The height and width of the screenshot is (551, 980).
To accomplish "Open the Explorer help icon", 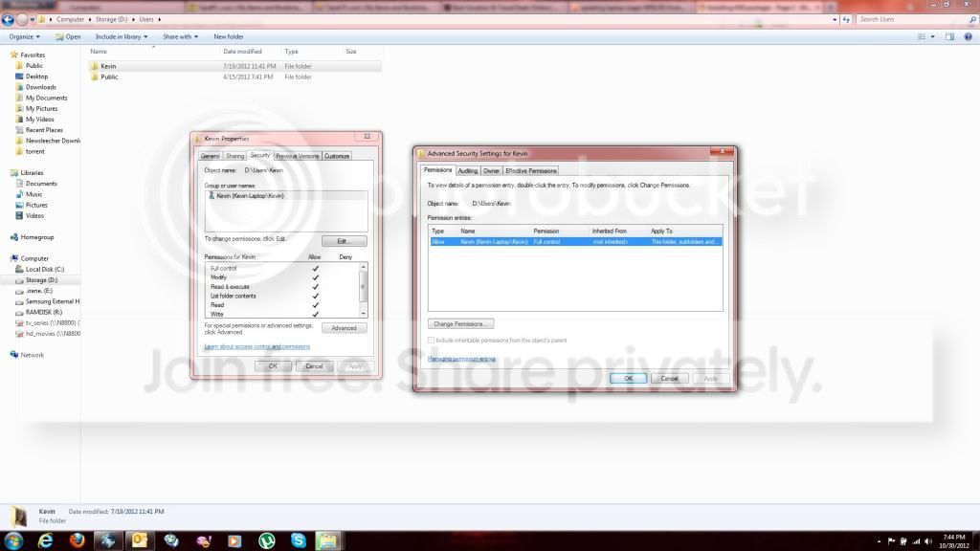I will (x=969, y=37).
